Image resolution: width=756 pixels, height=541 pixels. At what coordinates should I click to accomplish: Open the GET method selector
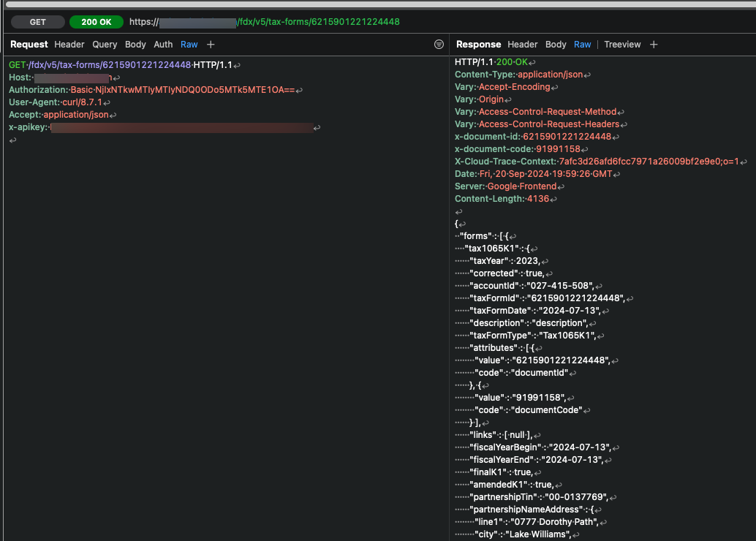(38, 22)
